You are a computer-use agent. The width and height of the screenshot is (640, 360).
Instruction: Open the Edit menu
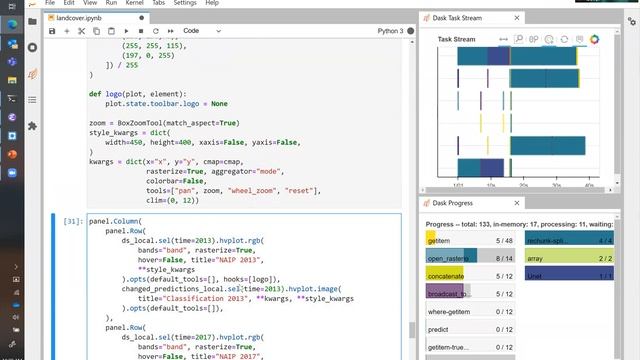coord(69,3)
